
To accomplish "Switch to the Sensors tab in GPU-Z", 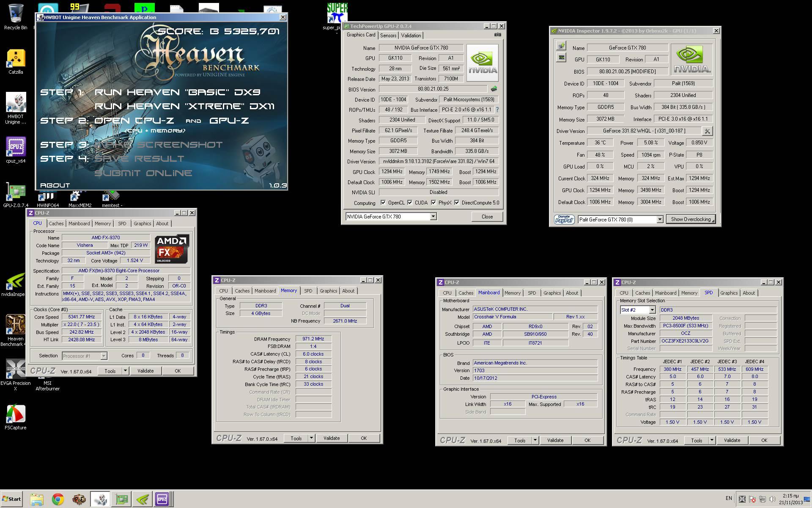I will tap(388, 36).
